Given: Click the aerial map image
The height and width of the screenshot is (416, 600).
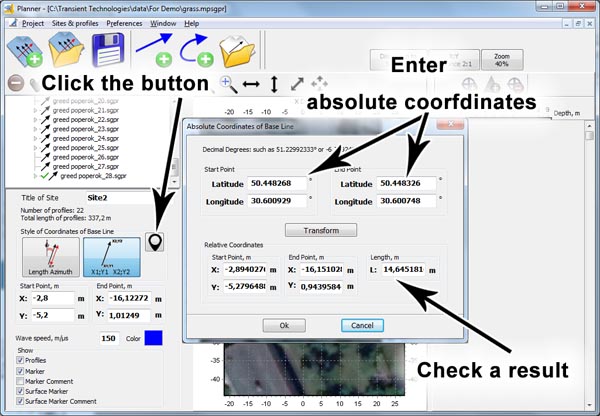Looking at the screenshot, I should pyautogui.click(x=314, y=369).
